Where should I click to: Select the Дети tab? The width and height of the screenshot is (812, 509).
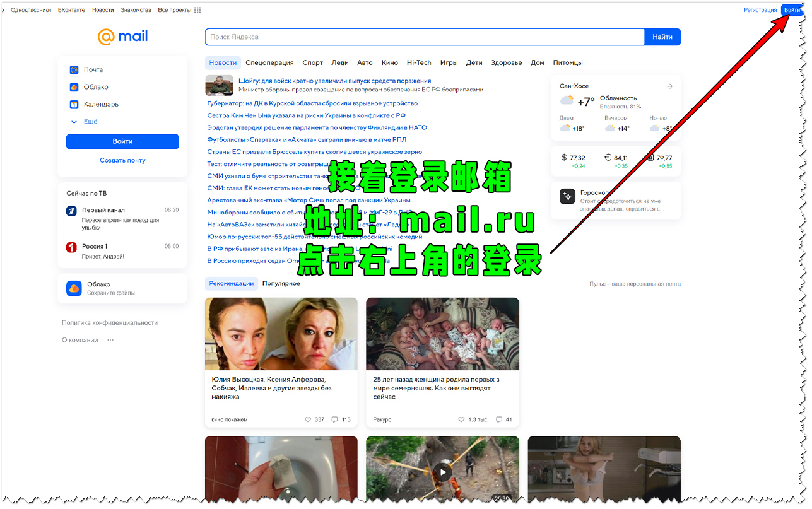[474, 62]
